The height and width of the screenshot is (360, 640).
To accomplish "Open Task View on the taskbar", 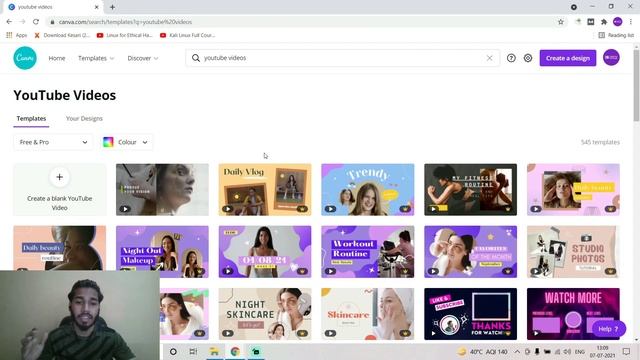I will pos(193,351).
